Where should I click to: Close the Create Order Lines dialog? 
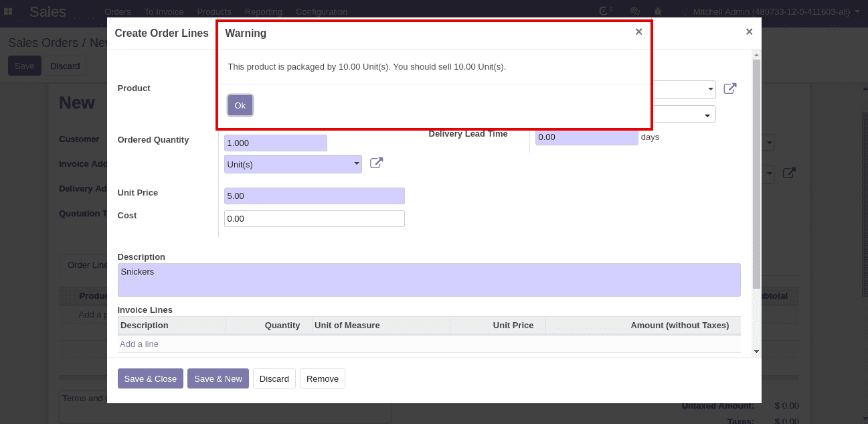point(749,31)
